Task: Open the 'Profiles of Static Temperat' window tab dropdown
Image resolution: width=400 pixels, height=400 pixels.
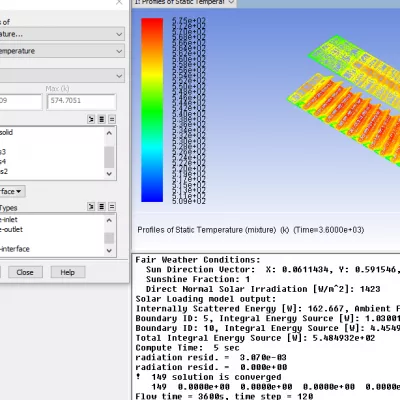Action: (231, 2)
